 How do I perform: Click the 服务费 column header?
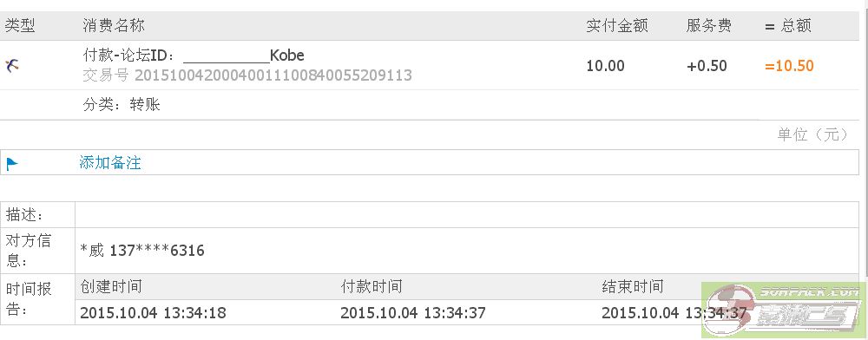point(708,25)
